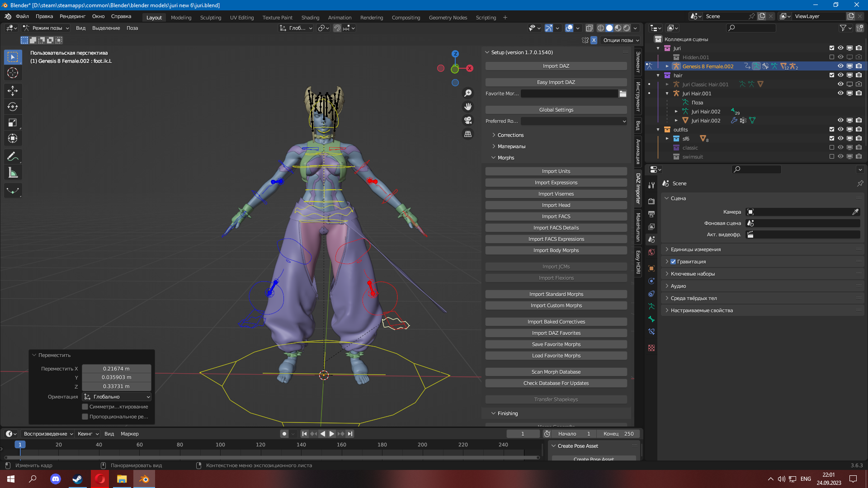
Task: Expand the Corrections section
Action: [510, 135]
